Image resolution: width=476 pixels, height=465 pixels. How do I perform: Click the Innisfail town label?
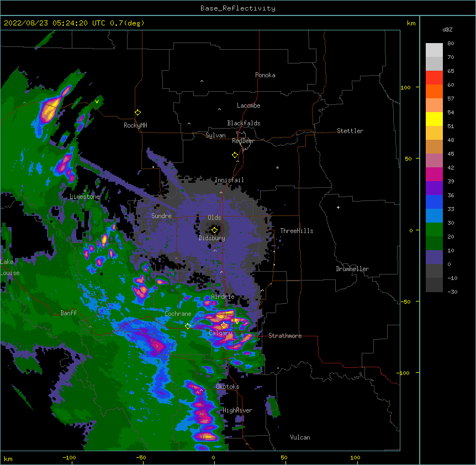pos(229,180)
